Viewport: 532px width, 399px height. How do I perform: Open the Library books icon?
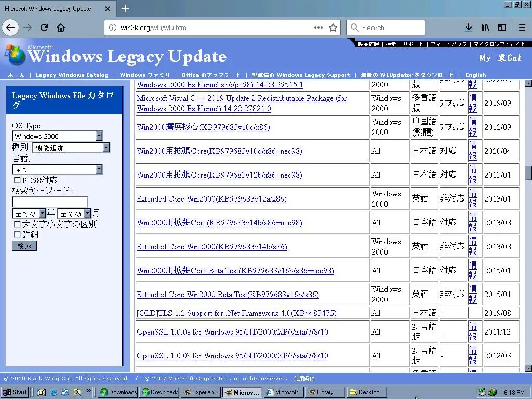[x=485, y=28]
